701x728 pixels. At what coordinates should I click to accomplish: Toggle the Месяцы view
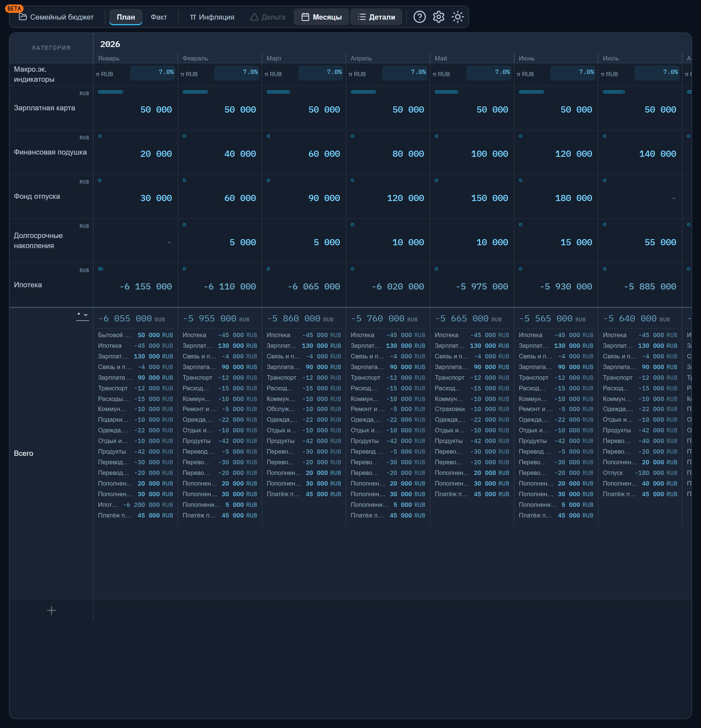coord(321,17)
